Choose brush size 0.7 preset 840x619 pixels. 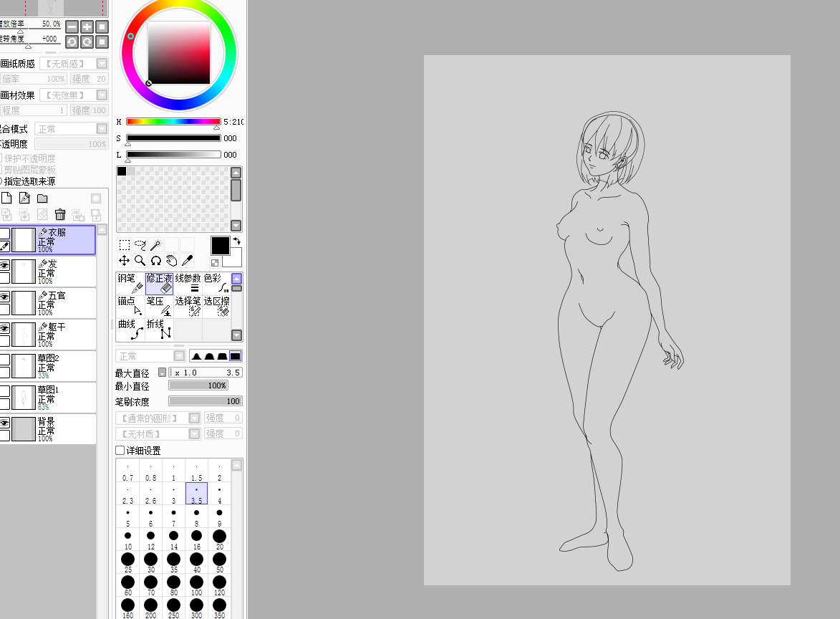point(127,471)
